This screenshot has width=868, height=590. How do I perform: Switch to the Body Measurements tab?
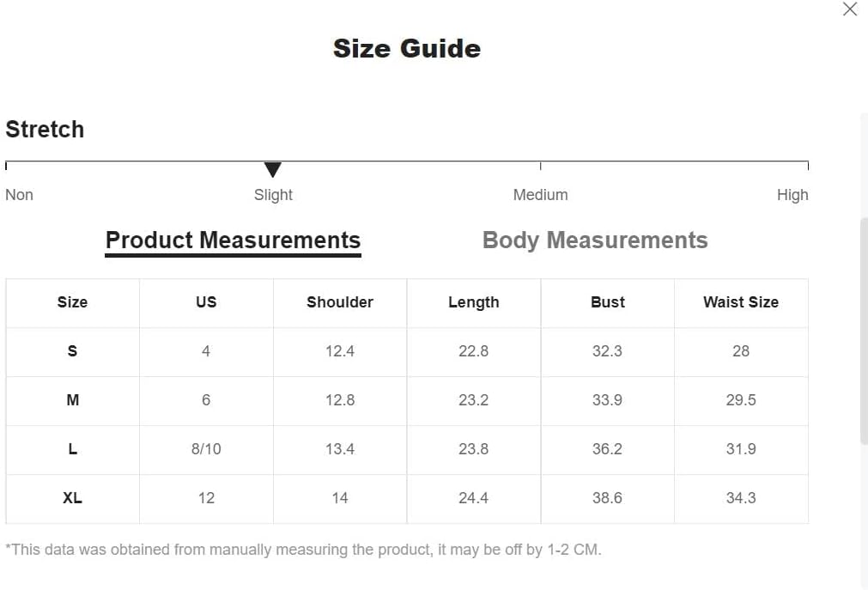point(595,240)
